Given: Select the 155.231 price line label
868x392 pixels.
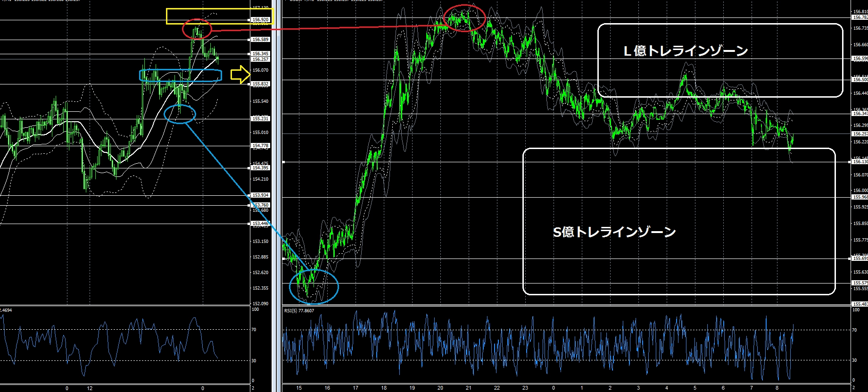Looking at the screenshot, I should tap(261, 119).
